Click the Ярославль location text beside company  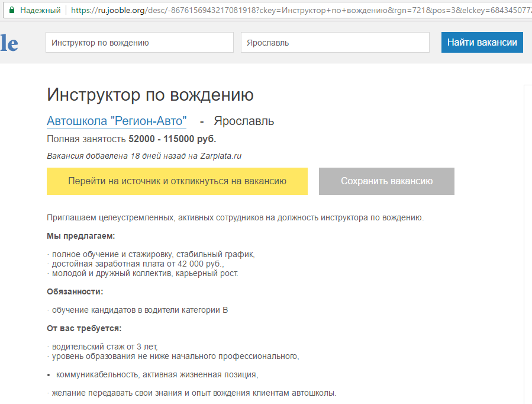(x=244, y=121)
